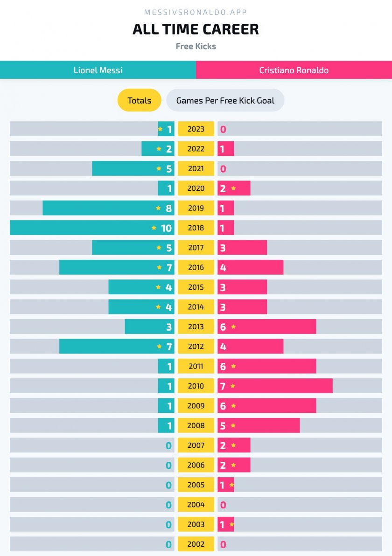Viewport: 392px width, 556px height.
Task: Click the star next to Messi's 2012 total
Action: [159, 347]
